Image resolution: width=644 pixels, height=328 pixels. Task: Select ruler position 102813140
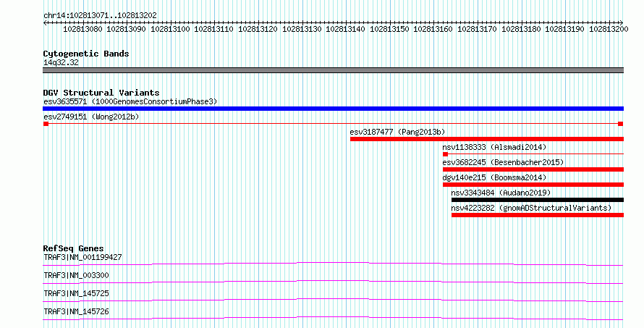[x=345, y=29]
